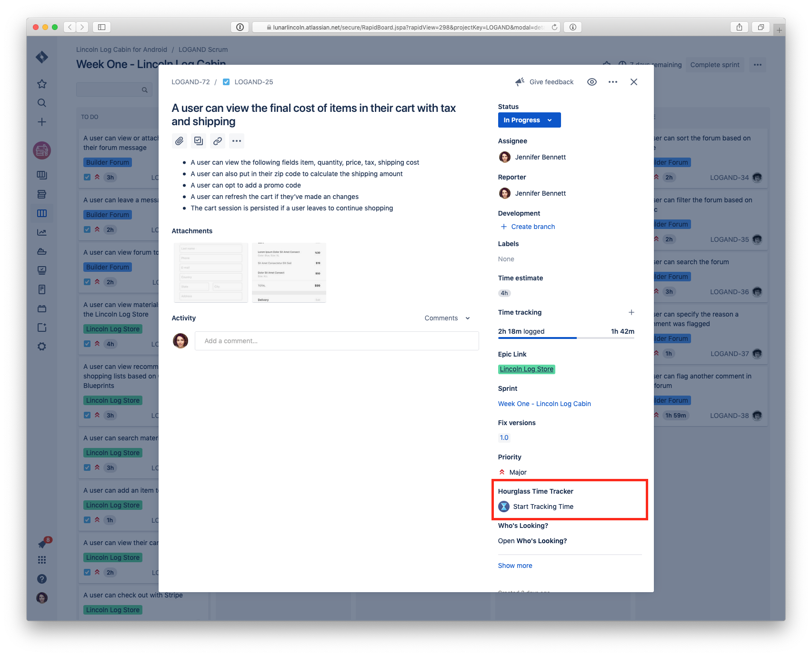Click plus icon to log time tracking
This screenshot has width=812, height=656.
tap(632, 312)
